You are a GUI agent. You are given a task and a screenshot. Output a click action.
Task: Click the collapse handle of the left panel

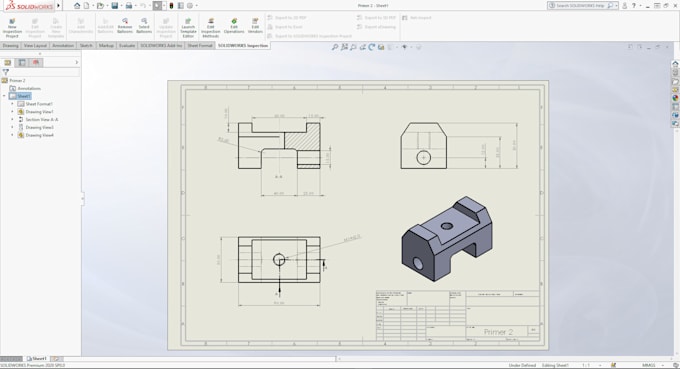[x=82, y=199]
